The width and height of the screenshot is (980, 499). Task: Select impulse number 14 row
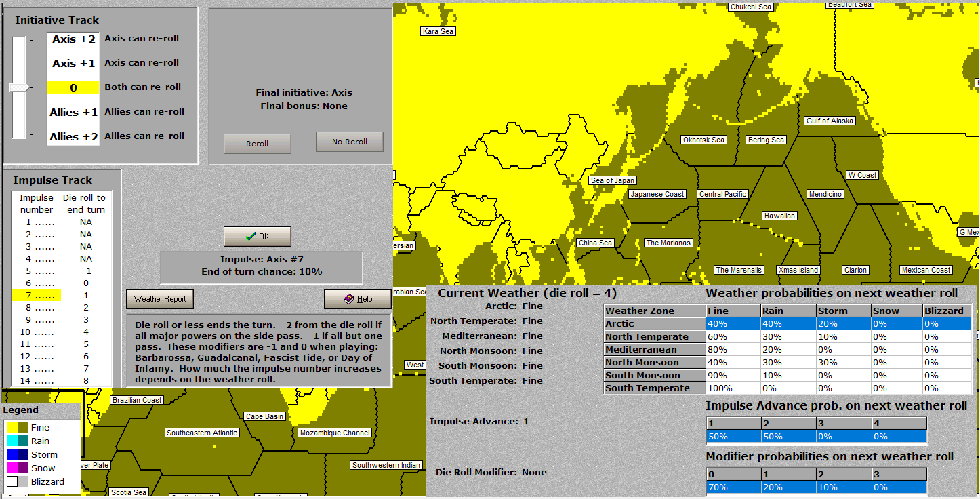coord(62,380)
